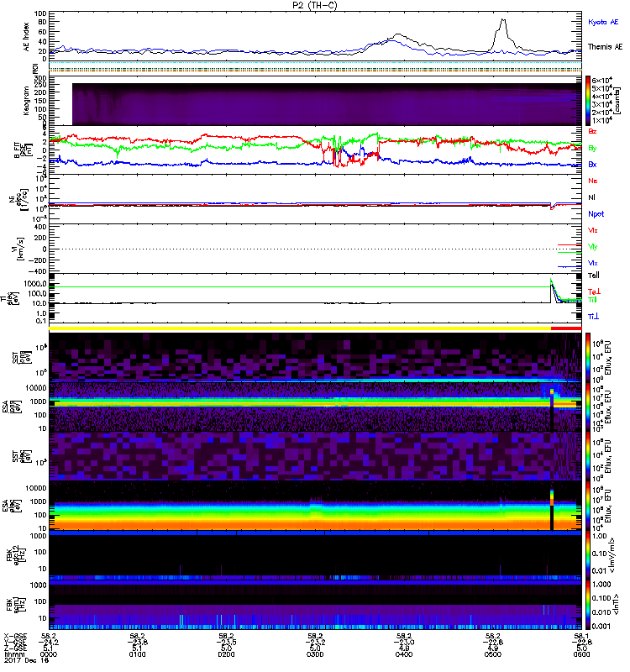
Task: Click the Keogram counts color bar
Action: (588, 101)
